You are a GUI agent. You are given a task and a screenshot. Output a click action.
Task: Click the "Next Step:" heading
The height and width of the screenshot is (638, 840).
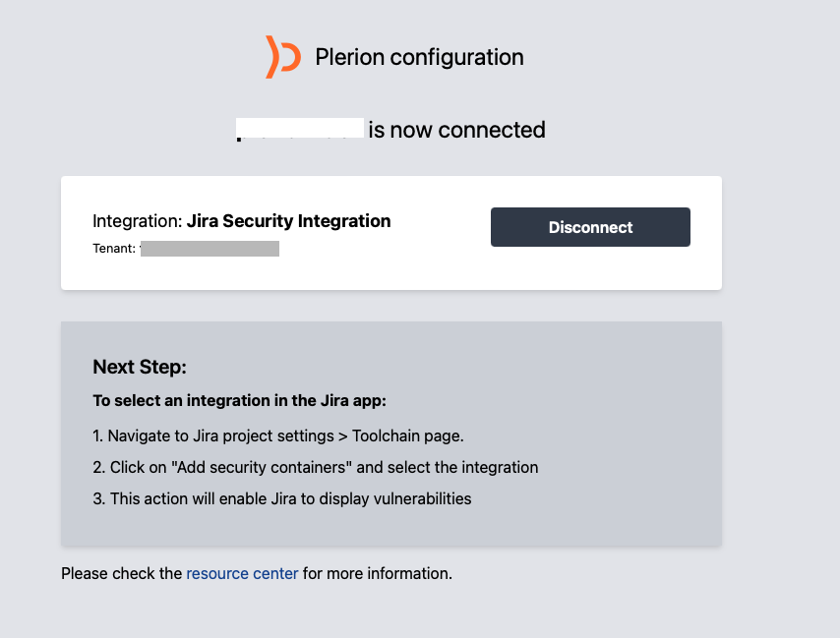tap(140, 367)
